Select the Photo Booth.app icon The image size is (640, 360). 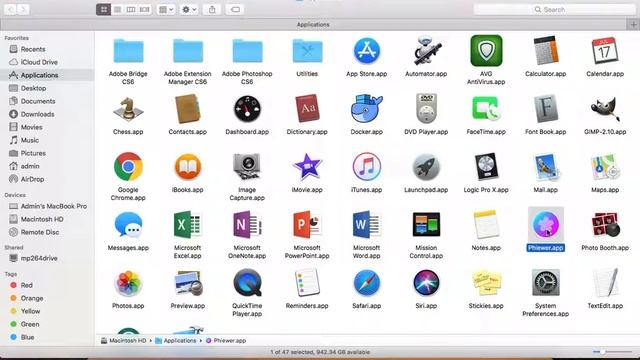pos(605,224)
